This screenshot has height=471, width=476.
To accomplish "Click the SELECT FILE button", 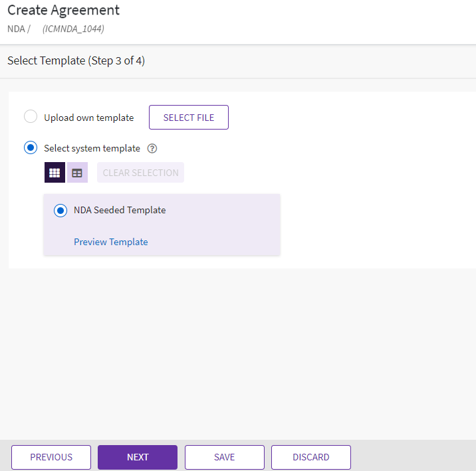I will [189, 118].
